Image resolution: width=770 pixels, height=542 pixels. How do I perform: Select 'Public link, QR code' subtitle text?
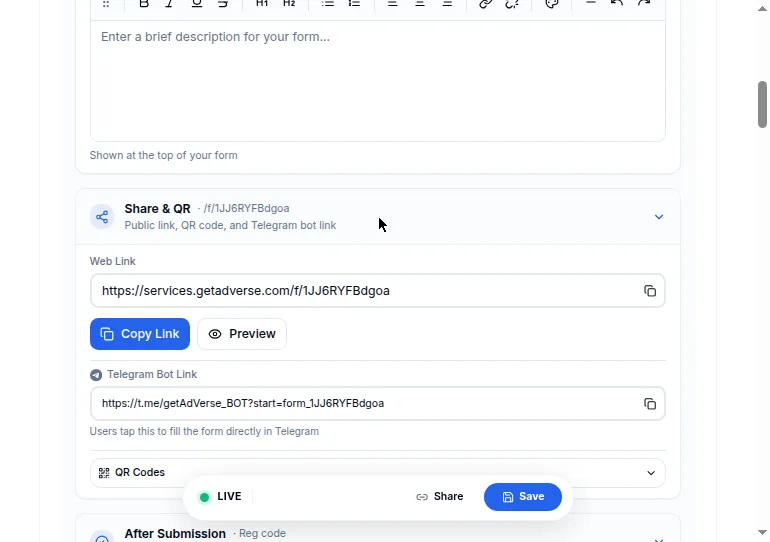click(230, 226)
